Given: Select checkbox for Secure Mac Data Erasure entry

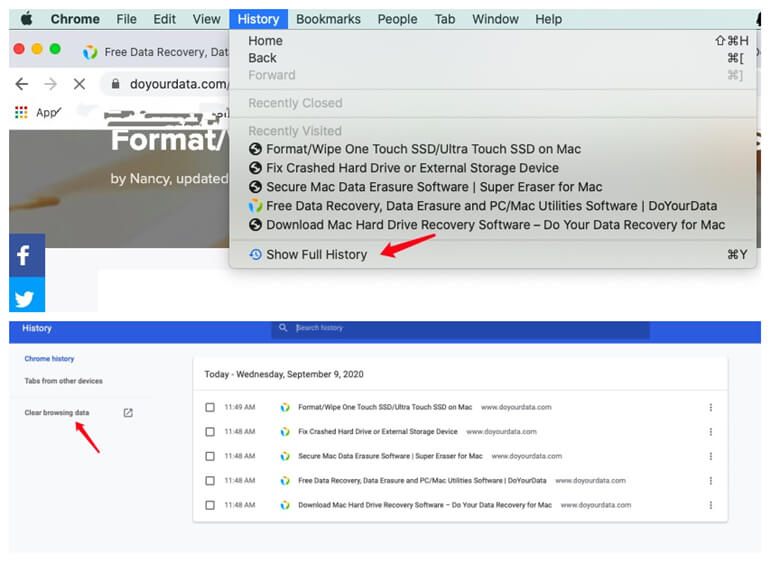Looking at the screenshot, I should click(210, 456).
